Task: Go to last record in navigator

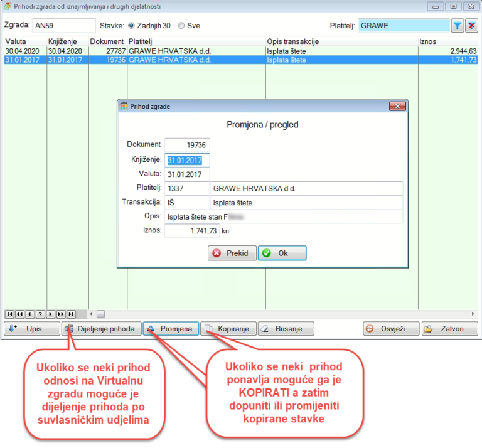Action: (x=72, y=314)
